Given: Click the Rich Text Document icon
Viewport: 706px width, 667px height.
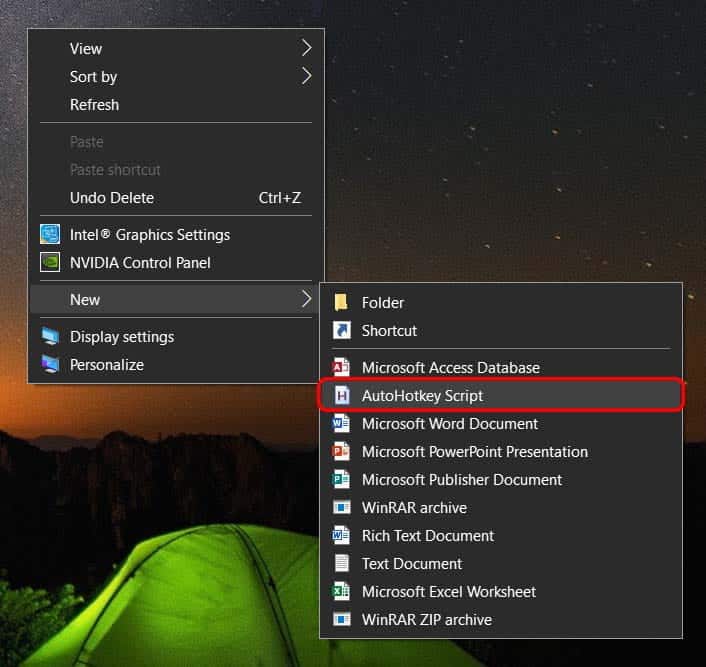Looking at the screenshot, I should click(x=341, y=535).
